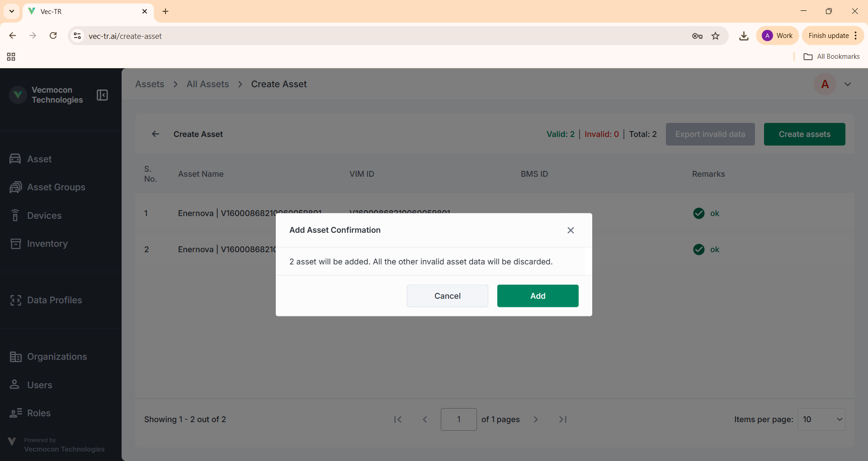Open the tab search dropdown arrow
Screen dimensions: 868x461
coord(12,11)
